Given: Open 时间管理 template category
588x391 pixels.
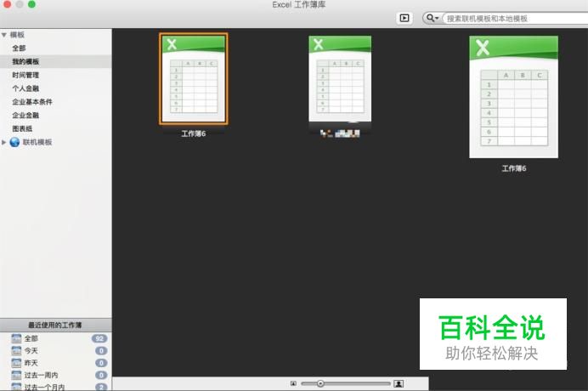Looking at the screenshot, I should 25,75.
